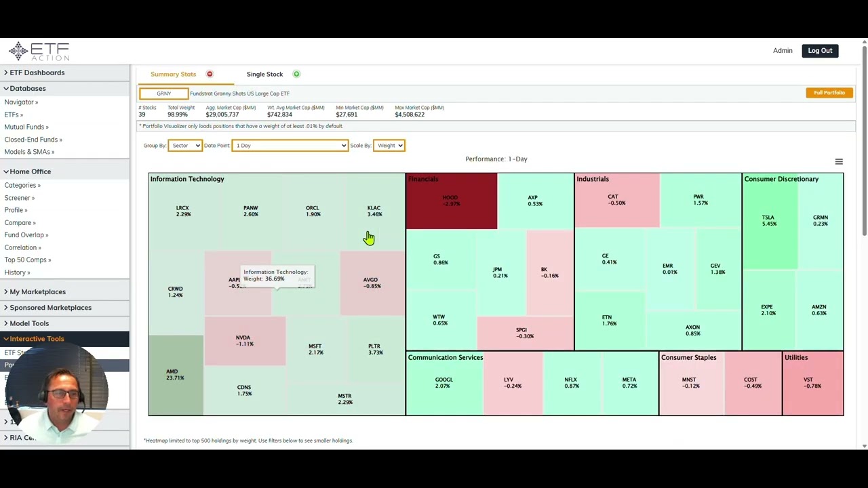Open the ETFs database link
Viewport: 868px width, 488px height.
14,115
